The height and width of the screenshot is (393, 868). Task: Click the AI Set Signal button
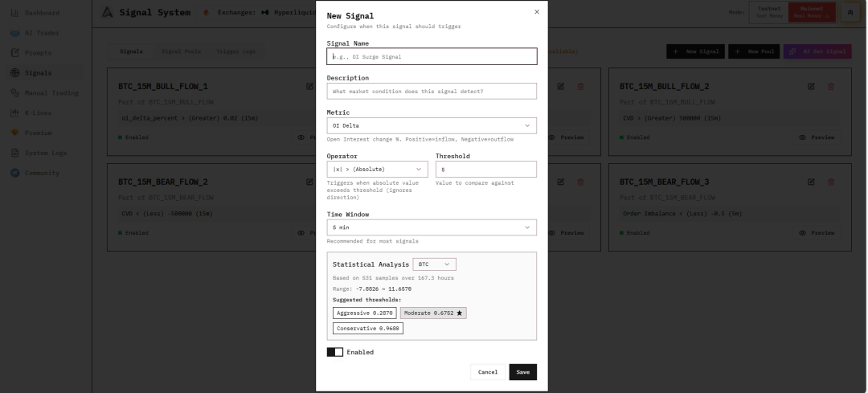tap(817, 51)
